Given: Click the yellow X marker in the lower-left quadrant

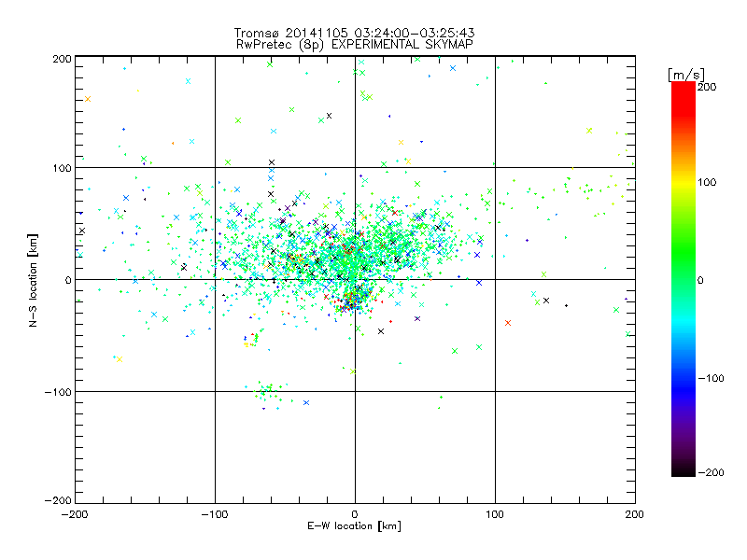Looking at the screenshot, I should 120,359.
